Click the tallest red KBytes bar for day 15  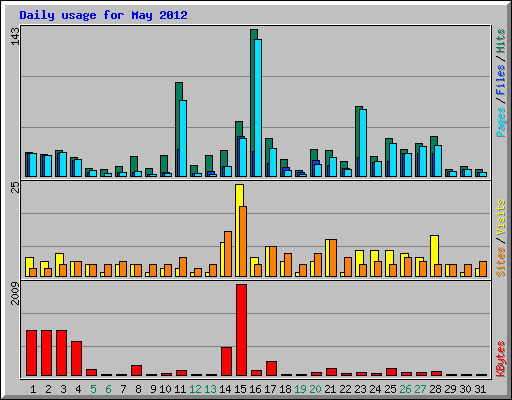[x=242, y=330]
